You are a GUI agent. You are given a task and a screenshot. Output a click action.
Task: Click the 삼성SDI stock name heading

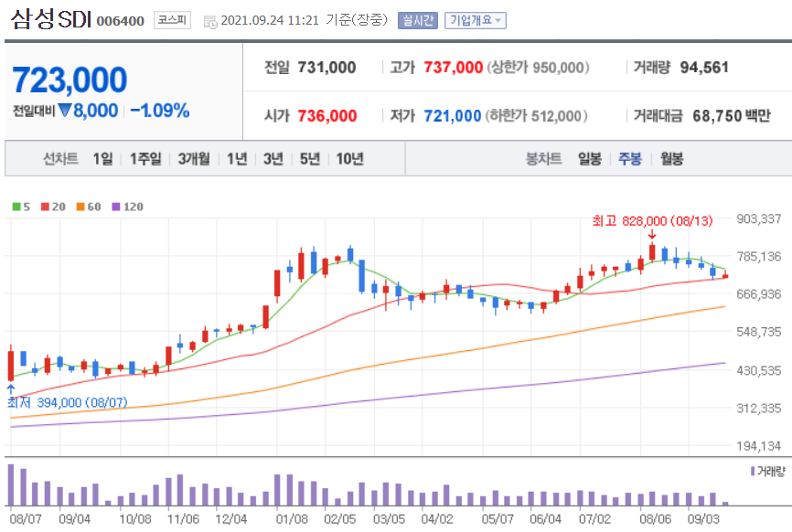point(50,20)
